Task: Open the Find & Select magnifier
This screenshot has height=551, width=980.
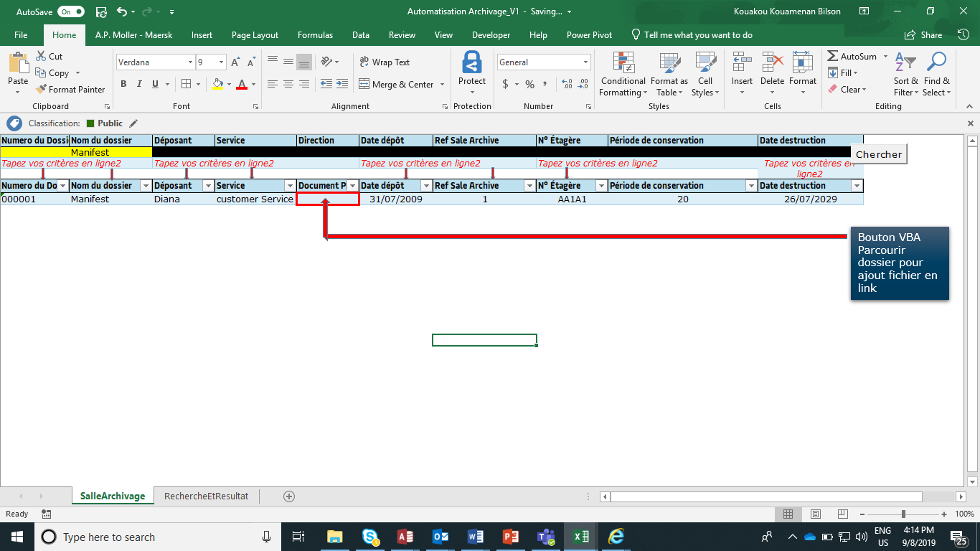Action: (936, 63)
